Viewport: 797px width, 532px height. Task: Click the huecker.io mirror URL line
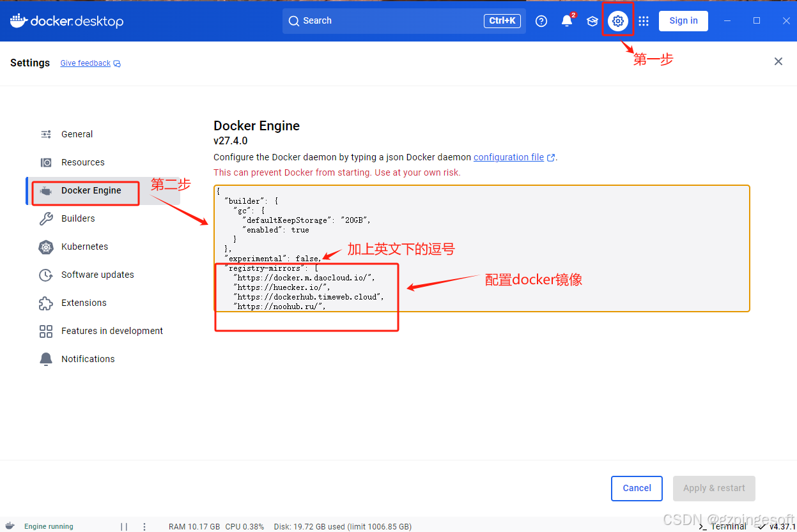point(282,287)
